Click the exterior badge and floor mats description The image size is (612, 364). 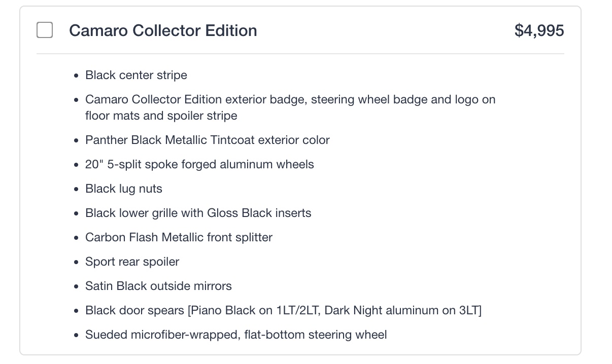tap(290, 107)
